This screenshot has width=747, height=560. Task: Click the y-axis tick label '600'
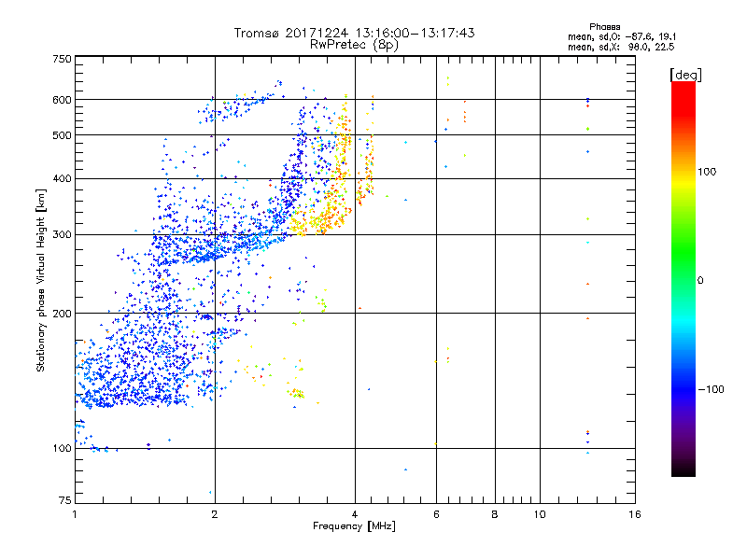click(x=62, y=100)
